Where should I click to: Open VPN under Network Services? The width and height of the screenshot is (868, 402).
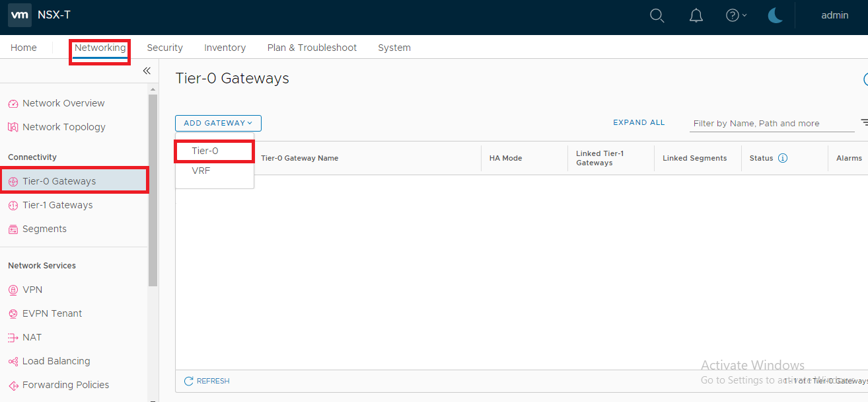tap(32, 290)
